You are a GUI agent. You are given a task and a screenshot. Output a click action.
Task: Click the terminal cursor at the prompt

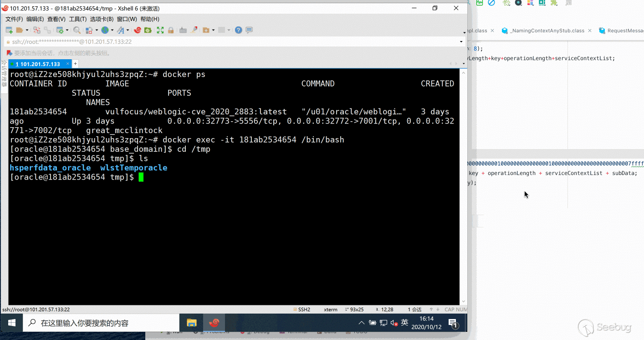(x=141, y=177)
